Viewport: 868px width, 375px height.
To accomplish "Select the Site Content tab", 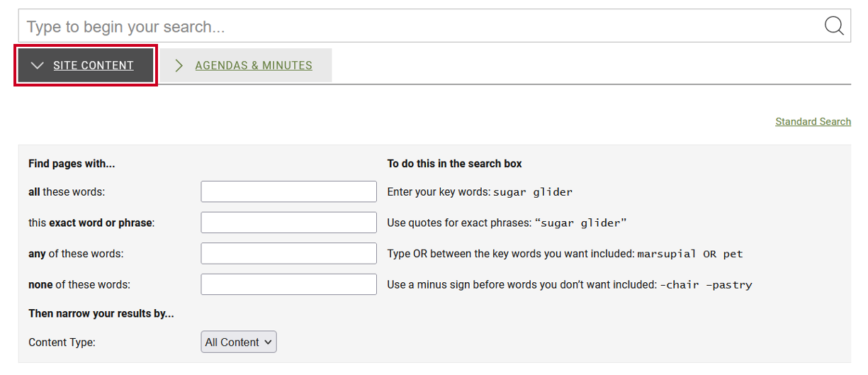I will point(86,65).
